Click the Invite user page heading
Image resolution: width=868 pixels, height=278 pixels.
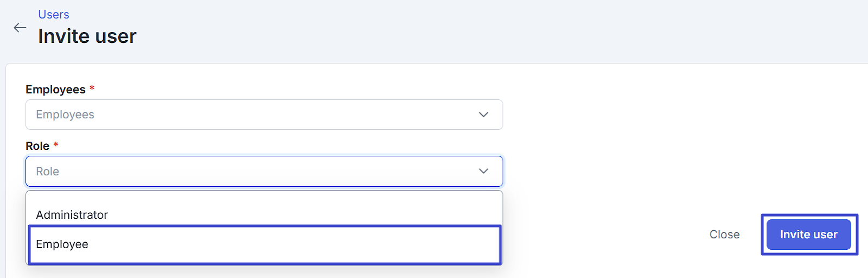pyautogui.click(x=87, y=36)
